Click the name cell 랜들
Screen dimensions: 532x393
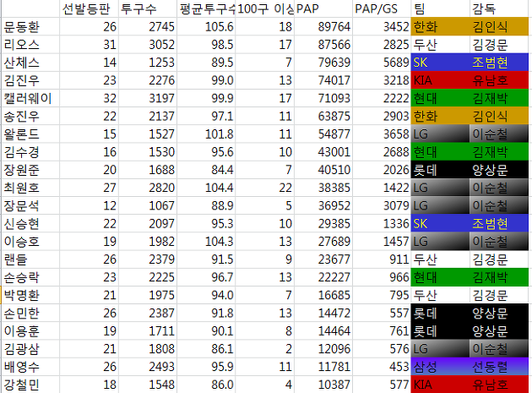pyautogui.click(x=30, y=259)
